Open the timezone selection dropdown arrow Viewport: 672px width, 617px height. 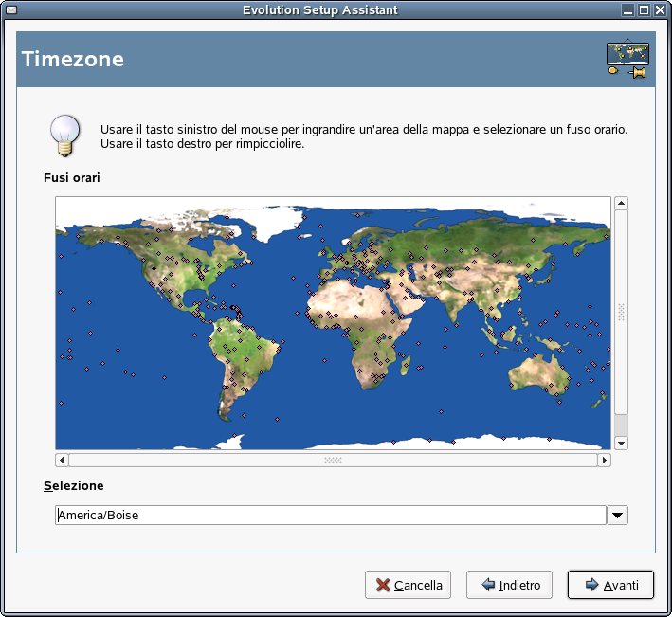tap(617, 515)
